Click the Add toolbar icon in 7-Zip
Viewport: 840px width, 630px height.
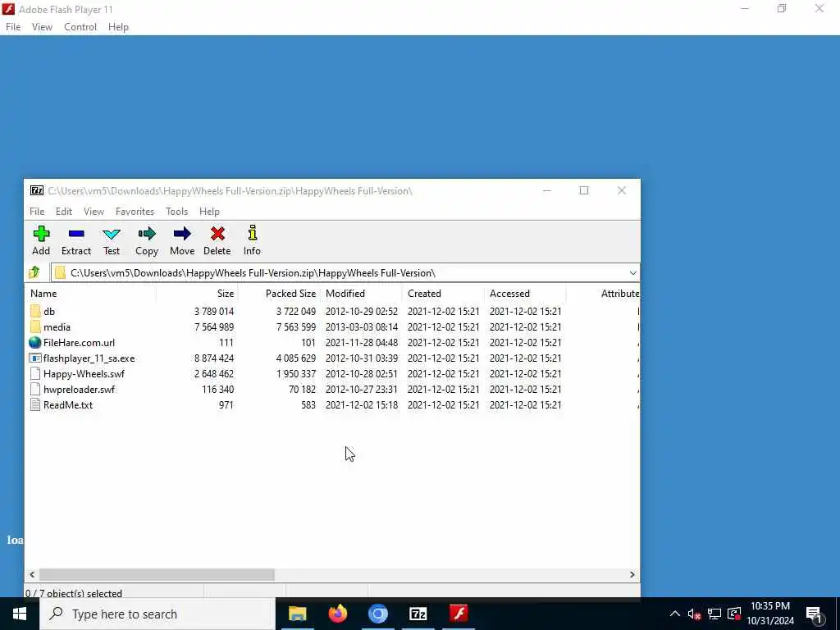[41, 234]
